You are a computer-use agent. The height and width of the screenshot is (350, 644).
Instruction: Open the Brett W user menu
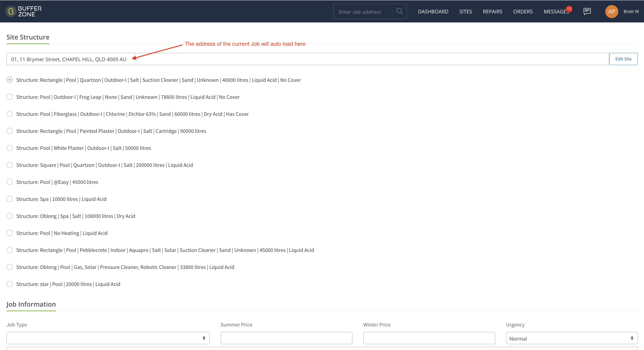(x=631, y=12)
